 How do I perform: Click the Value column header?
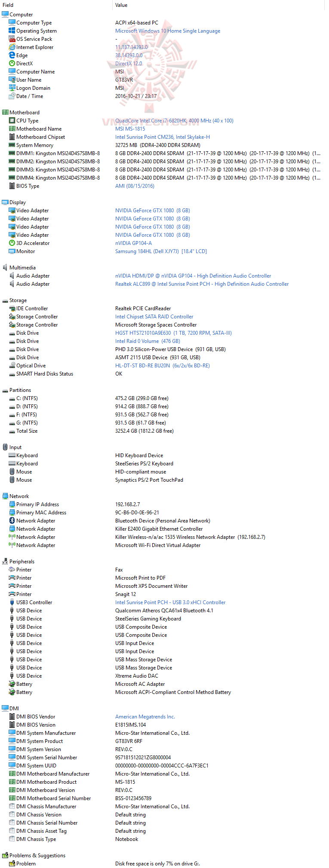218,5
